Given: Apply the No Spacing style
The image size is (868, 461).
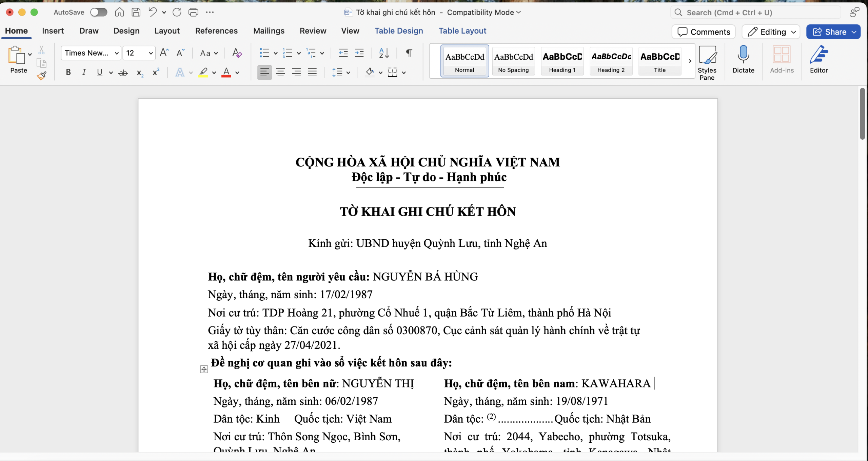Looking at the screenshot, I should tap(513, 61).
